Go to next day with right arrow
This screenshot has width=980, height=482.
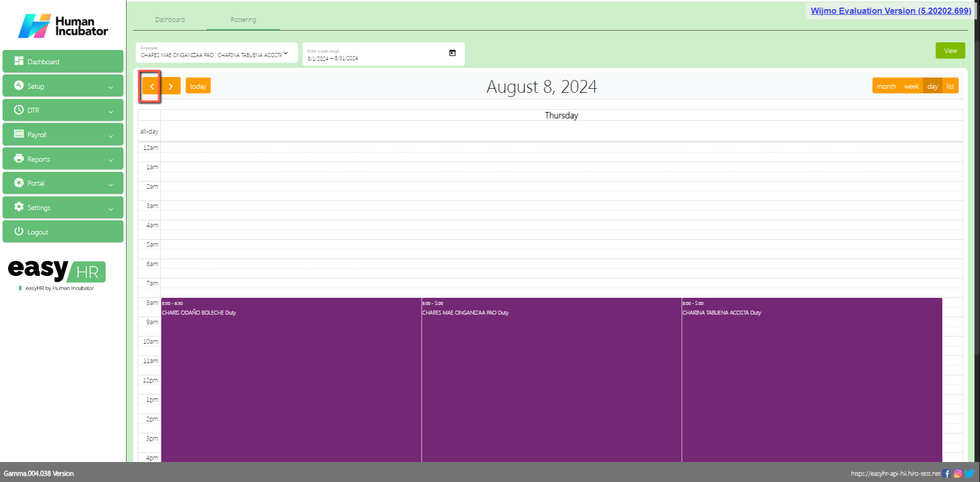tap(171, 86)
